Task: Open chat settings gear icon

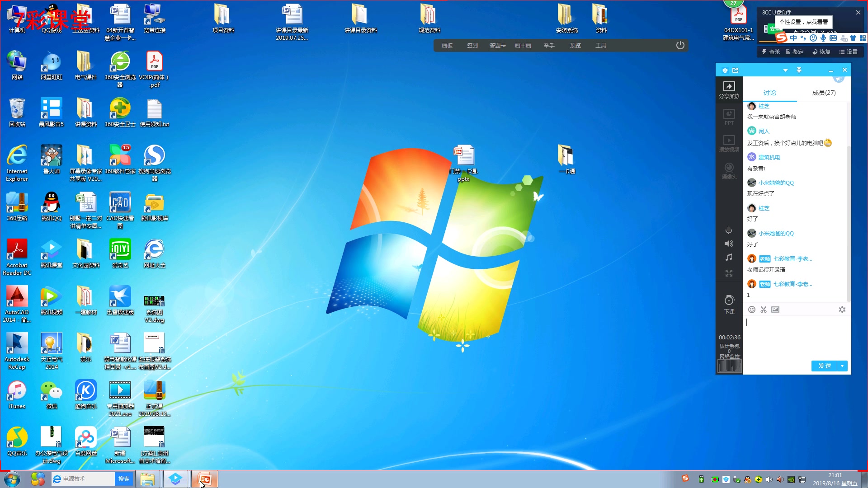Action: pyautogui.click(x=842, y=310)
